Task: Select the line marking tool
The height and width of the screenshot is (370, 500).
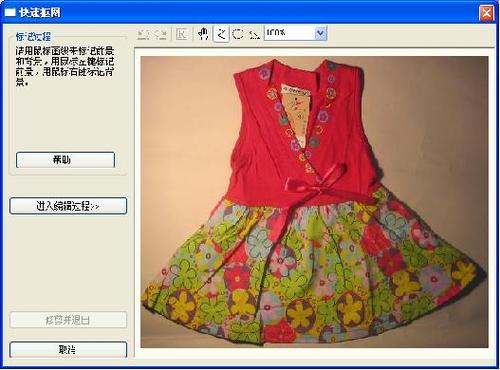Action: point(221,33)
